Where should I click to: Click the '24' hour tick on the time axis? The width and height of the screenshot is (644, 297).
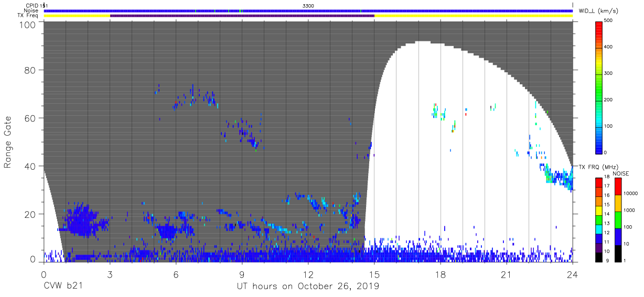pyautogui.click(x=573, y=274)
